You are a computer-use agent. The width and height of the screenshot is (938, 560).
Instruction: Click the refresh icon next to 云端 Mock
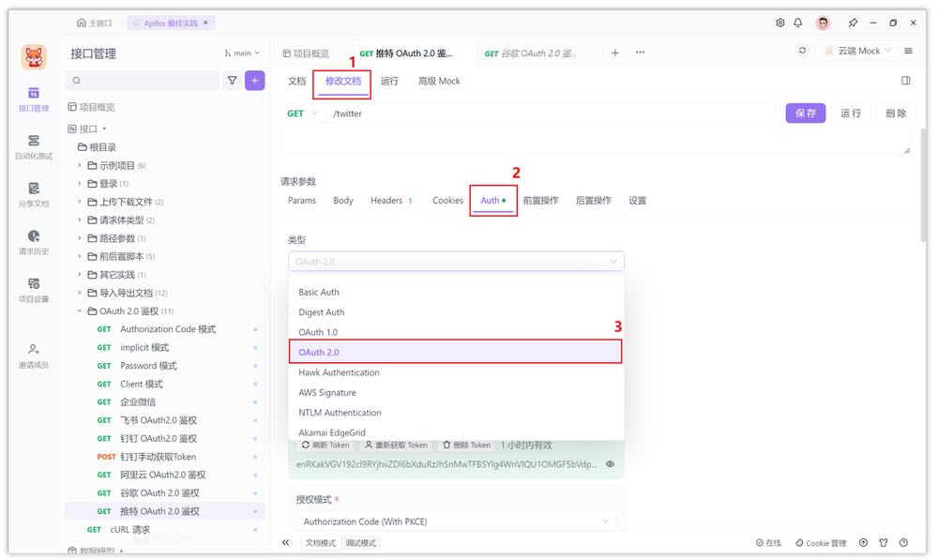pos(804,50)
